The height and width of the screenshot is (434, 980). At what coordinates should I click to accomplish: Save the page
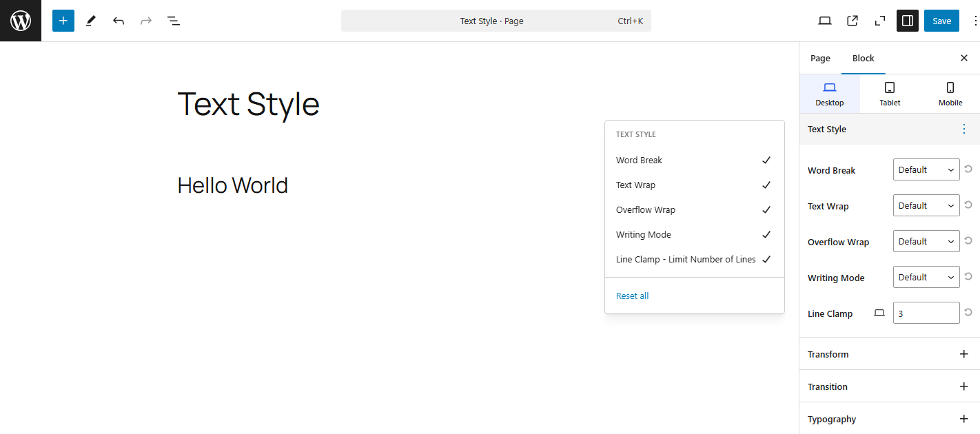(x=941, y=21)
